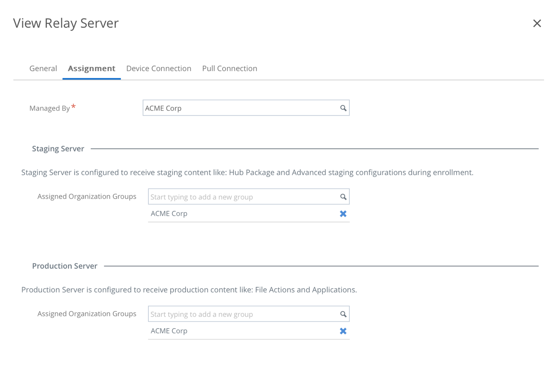Click the Production Server group search icon
The height and width of the screenshot is (392, 553).
[x=343, y=314]
